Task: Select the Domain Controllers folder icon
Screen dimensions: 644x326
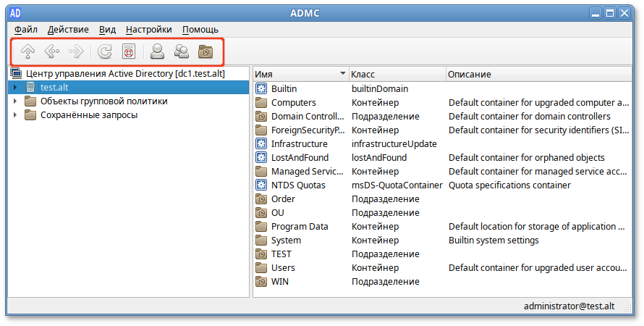Action: (262, 117)
